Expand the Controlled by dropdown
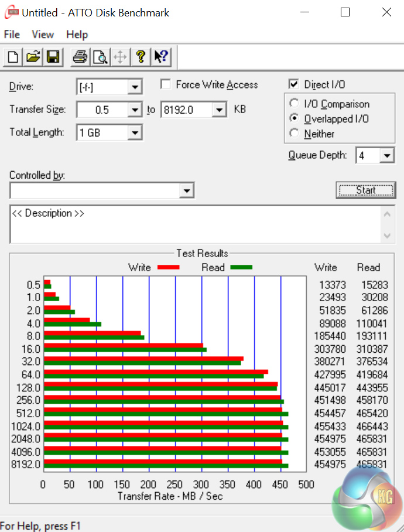The height and width of the screenshot is (532, 404). point(186,190)
